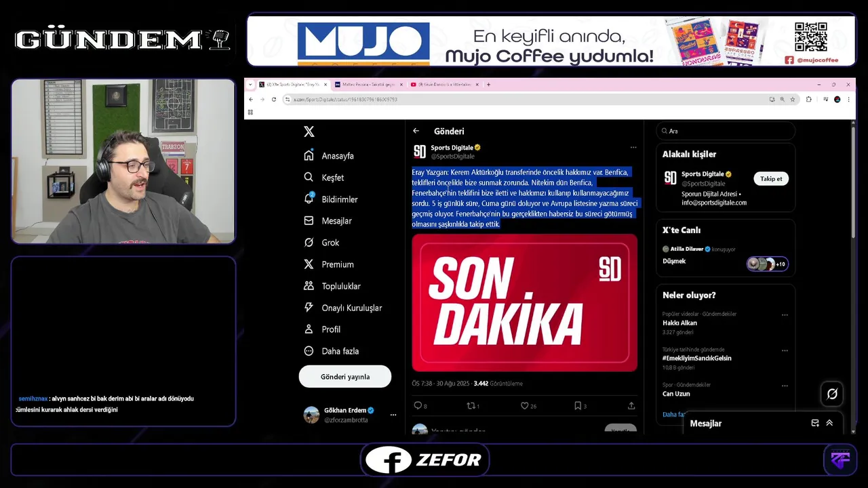Open Onaylı Kuruluşlar page
The image size is (868, 488).
[x=343, y=308]
